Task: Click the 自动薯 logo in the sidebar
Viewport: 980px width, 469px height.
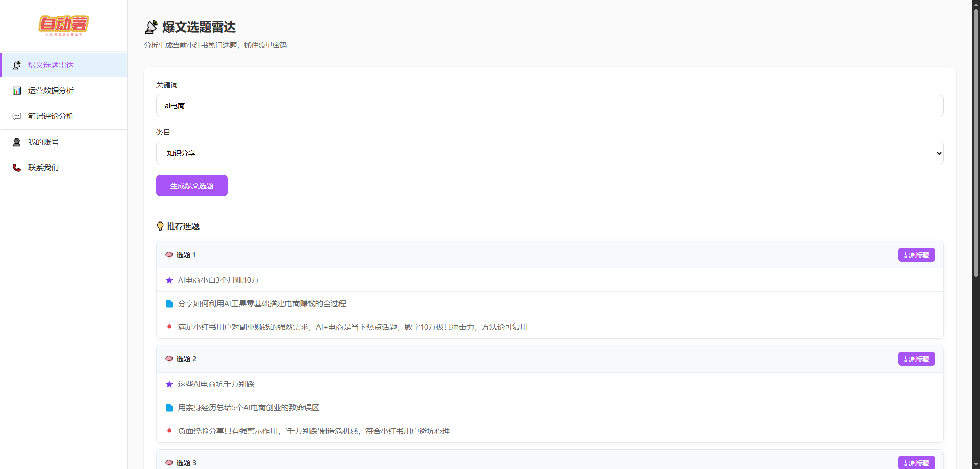Action: tap(64, 25)
